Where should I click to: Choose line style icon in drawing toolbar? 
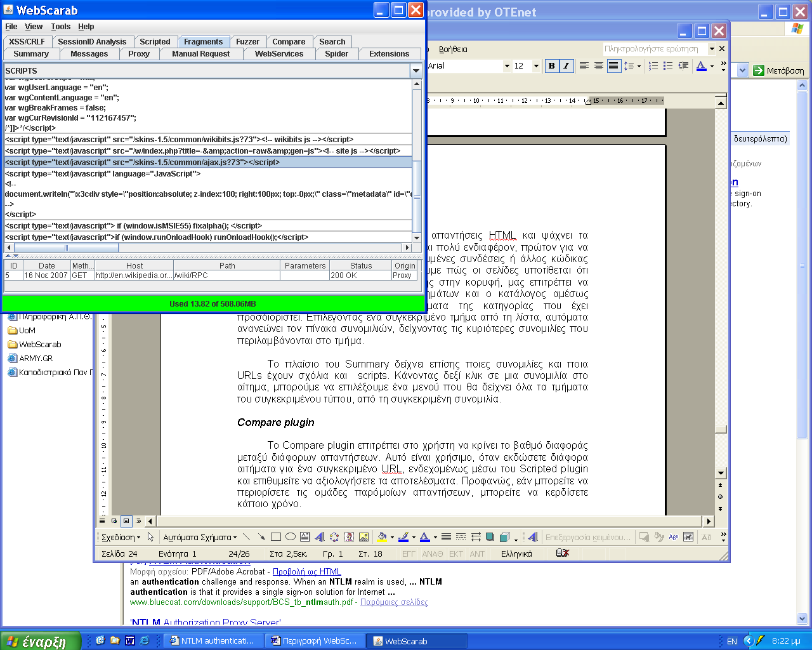coord(447,537)
